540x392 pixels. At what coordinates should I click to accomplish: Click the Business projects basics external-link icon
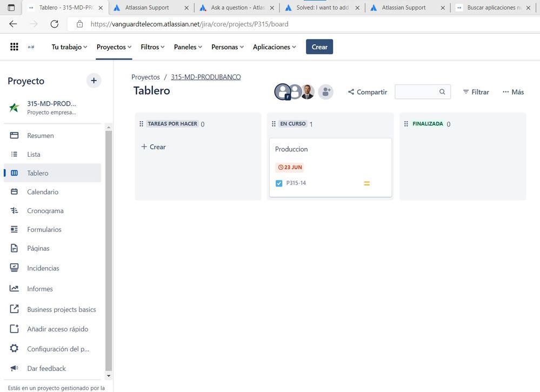[x=14, y=309]
